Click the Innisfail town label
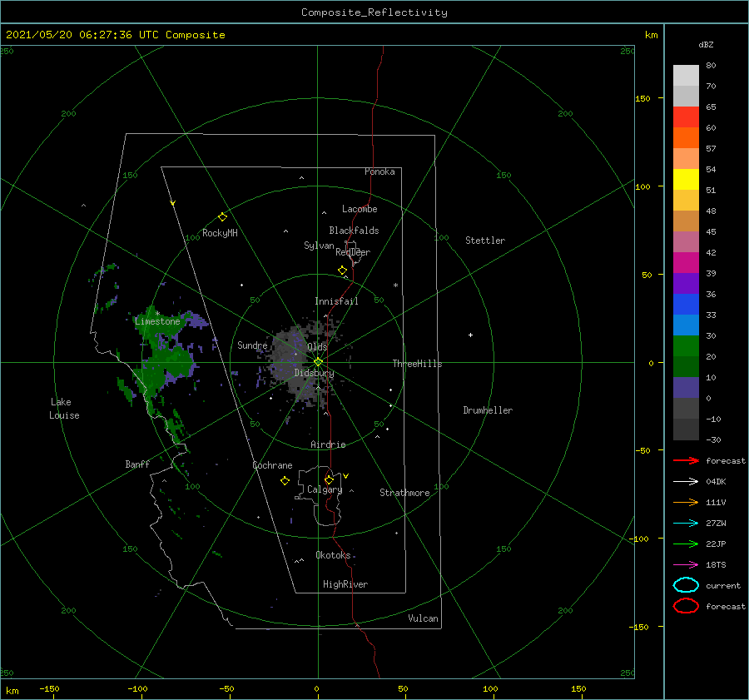 (x=336, y=301)
